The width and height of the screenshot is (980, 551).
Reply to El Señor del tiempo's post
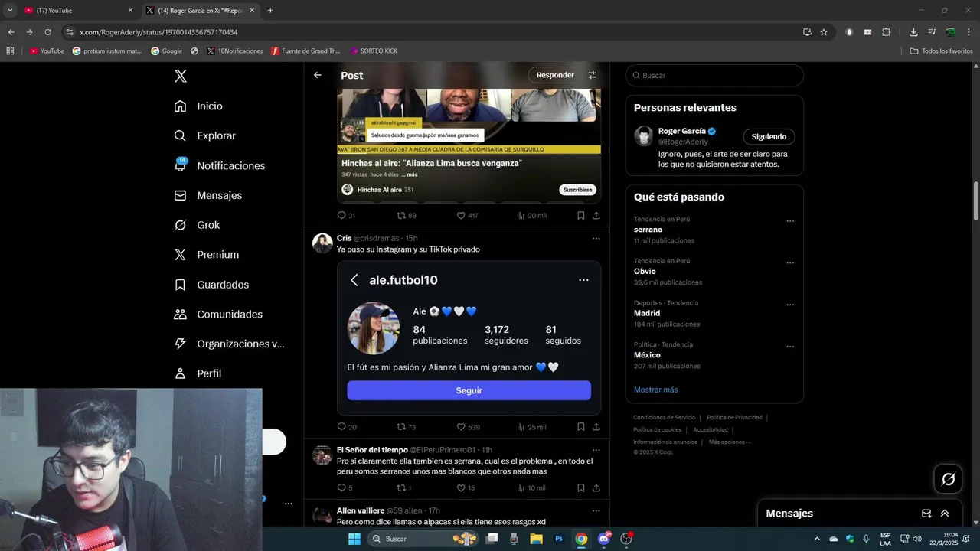(x=341, y=488)
